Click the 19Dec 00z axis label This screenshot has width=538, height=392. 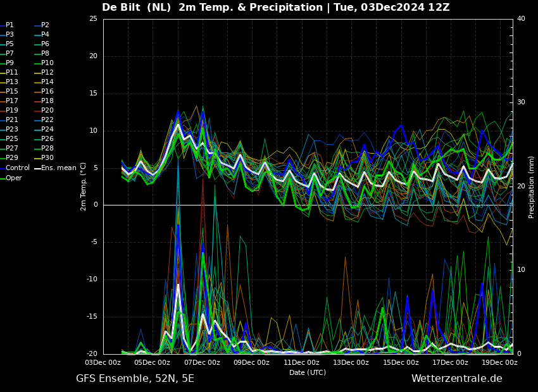[499, 363]
